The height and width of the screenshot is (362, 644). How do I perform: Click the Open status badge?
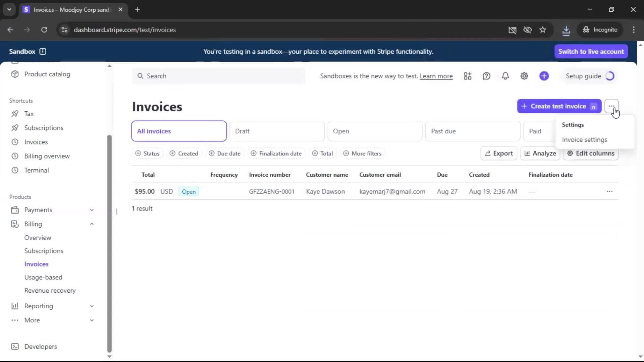click(x=189, y=192)
